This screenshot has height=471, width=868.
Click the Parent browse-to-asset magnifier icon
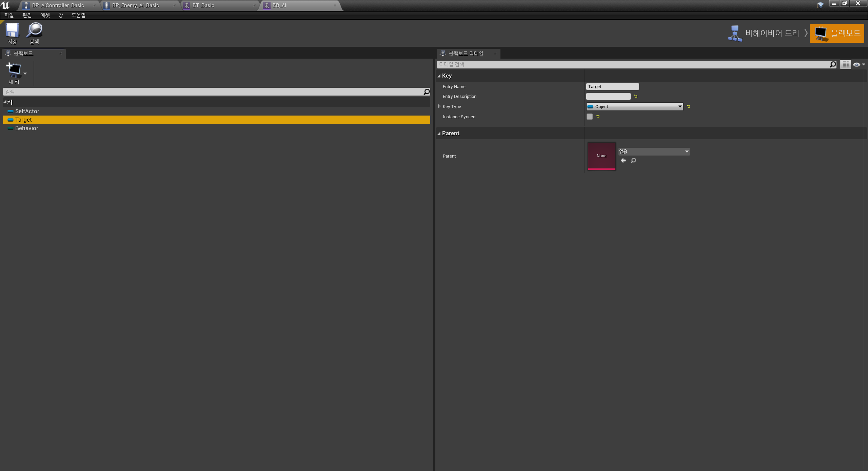coord(633,161)
